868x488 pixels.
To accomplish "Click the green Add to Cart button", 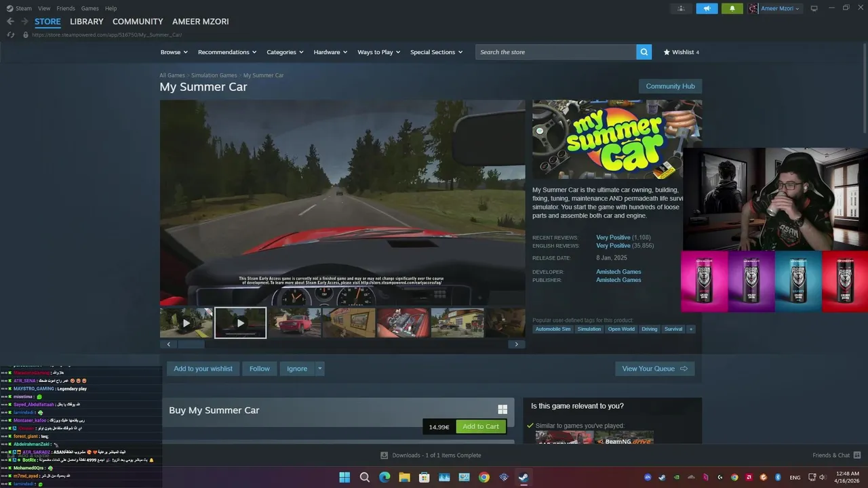I will (481, 426).
